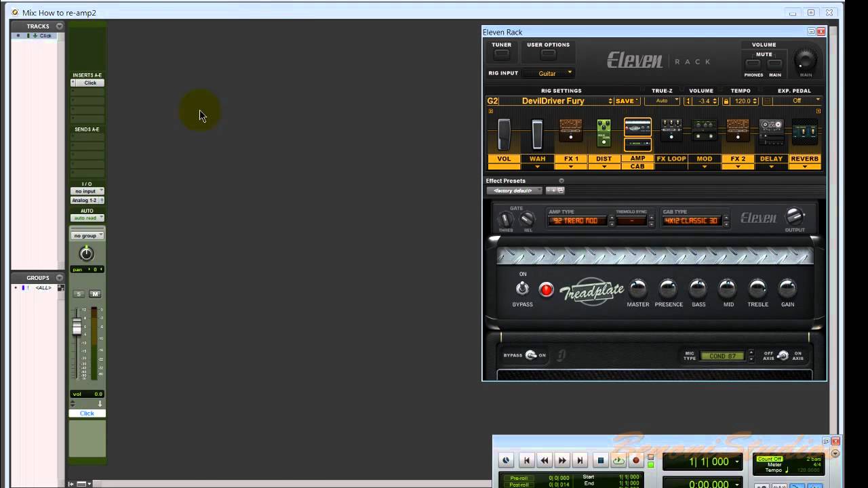This screenshot has width=868, height=488.
Task: Click the amp Master knob
Action: (637, 289)
